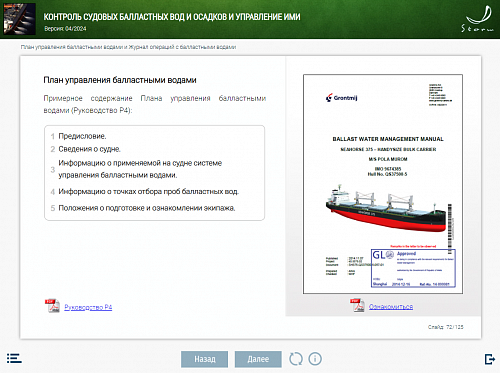The height and width of the screenshot is (373, 500).
Task: Click PDF icon beside Руководство Р4
Action: pos(52,306)
